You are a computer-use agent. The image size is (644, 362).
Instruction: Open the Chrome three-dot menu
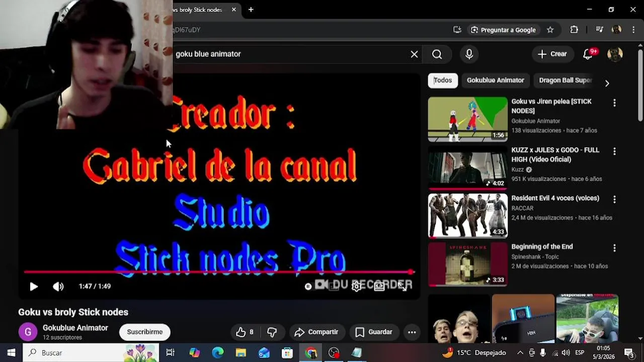[632, 30]
